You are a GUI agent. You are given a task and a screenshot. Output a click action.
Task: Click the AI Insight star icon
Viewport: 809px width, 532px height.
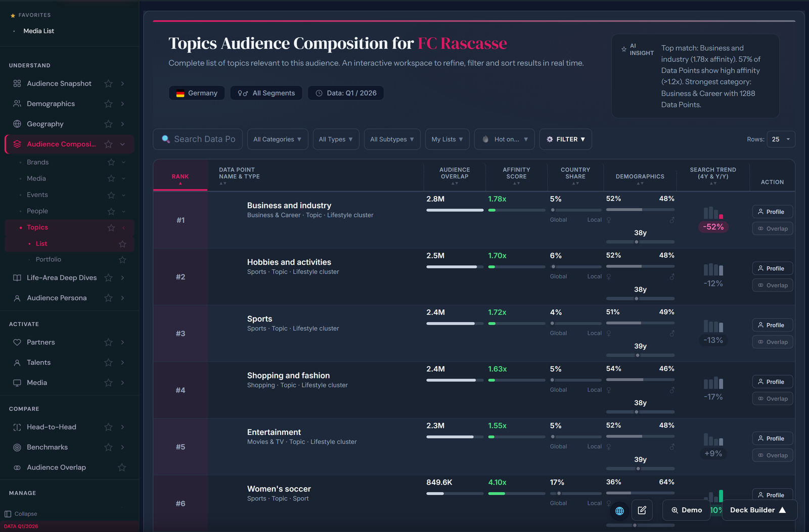coord(624,49)
